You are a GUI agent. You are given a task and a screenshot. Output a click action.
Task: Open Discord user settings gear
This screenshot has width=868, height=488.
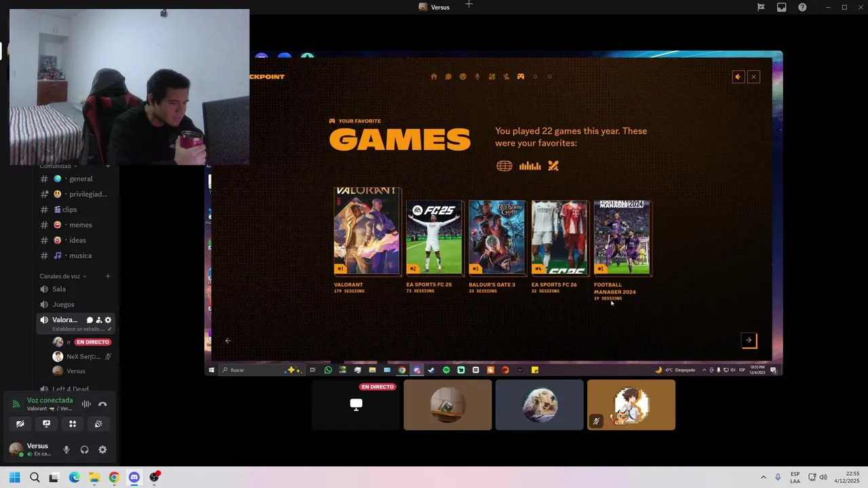102,449
